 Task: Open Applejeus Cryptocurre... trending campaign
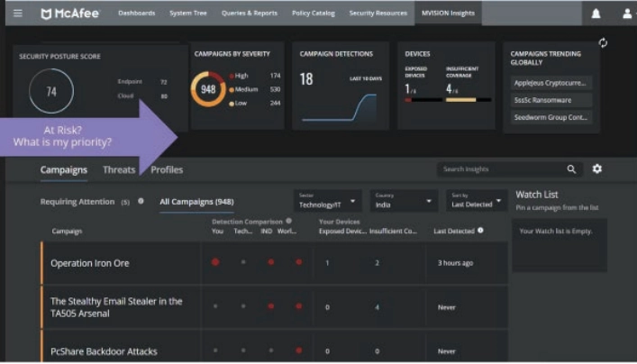point(551,83)
